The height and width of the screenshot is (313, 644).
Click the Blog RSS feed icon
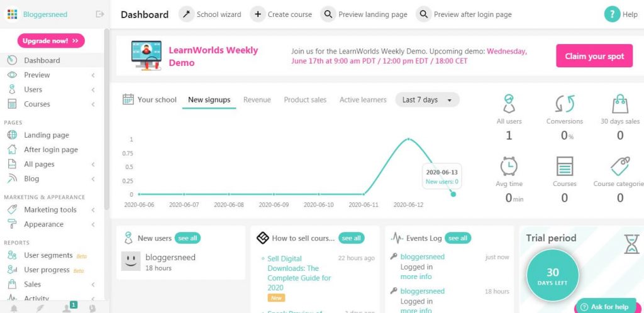pyautogui.click(x=13, y=178)
